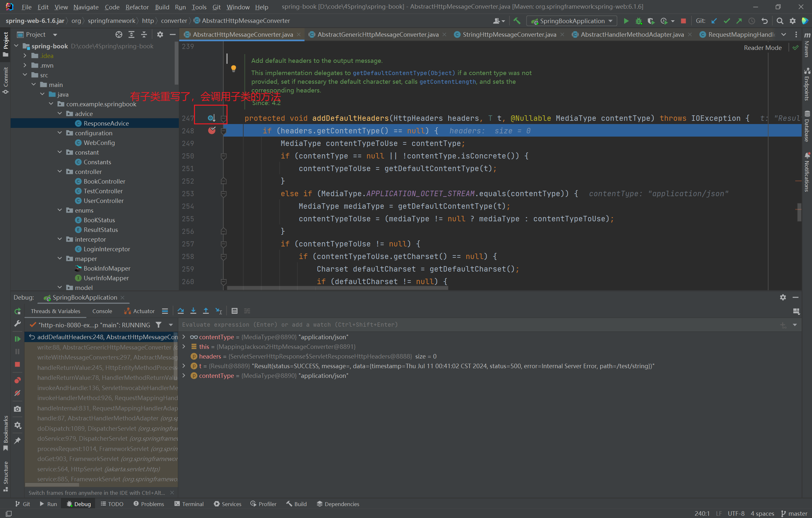Open the Refactor menu
This screenshot has height=518, width=812.
[137, 7]
